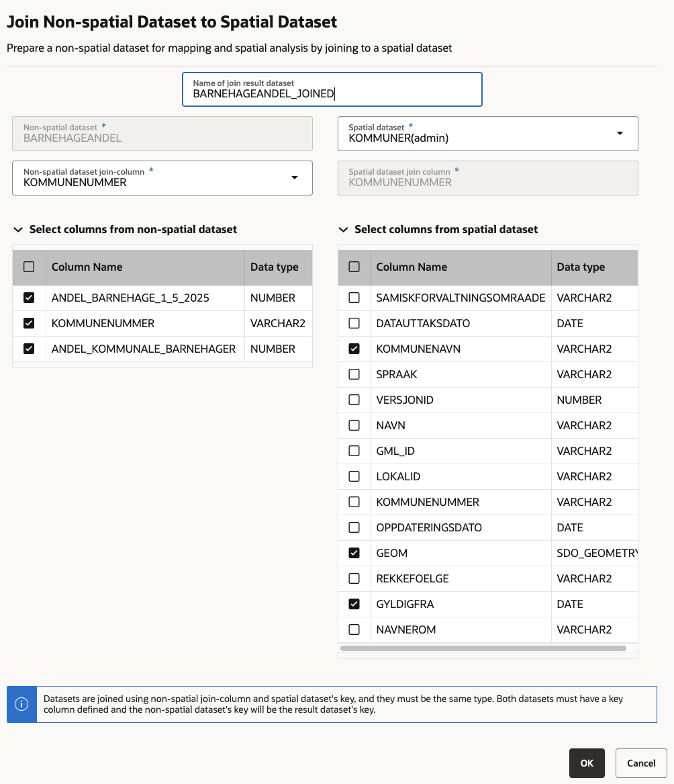This screenshot has width=674, height=784.
Task: Check the GML_ID column checkbox
Action: coord(354,451)
